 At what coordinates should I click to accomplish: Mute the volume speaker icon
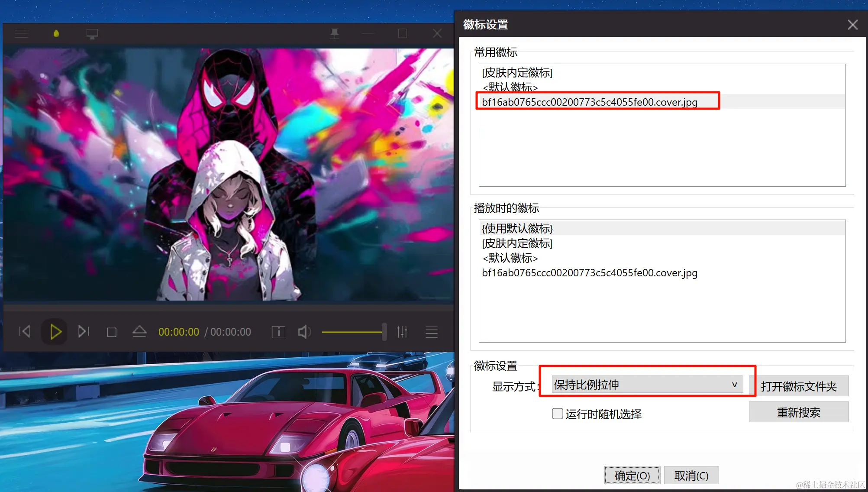coord(304,332)
